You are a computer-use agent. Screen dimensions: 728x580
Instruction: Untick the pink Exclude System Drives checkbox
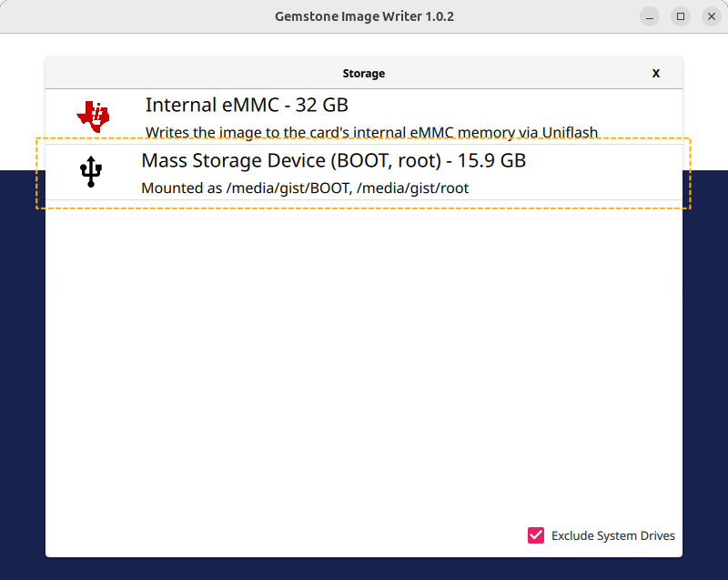click(x=536, y=535)
